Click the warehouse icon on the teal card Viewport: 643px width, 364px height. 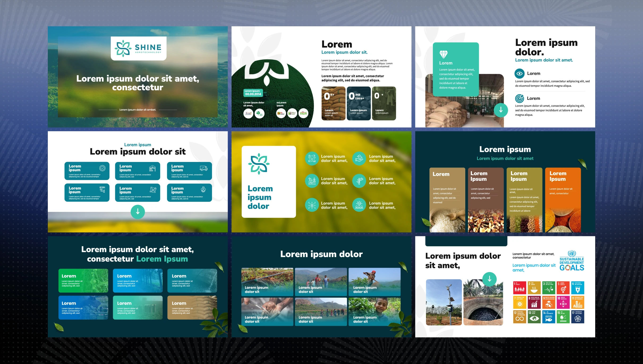(152, 168)
